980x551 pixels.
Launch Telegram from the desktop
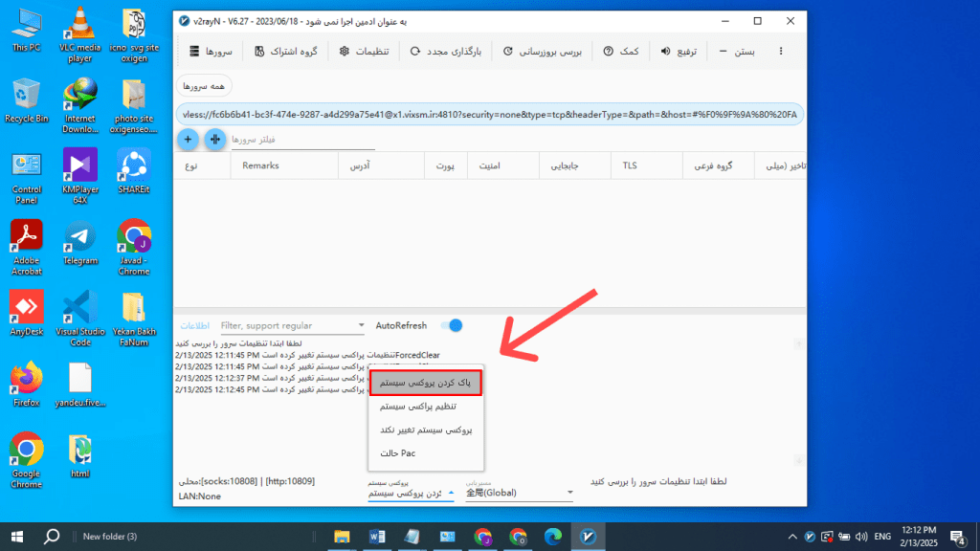pos(80,237)
